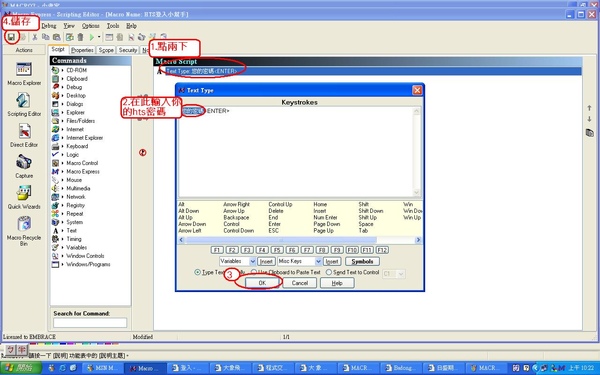Expand the Desktop commands category
600x375 pixels.
click(62, 96)
